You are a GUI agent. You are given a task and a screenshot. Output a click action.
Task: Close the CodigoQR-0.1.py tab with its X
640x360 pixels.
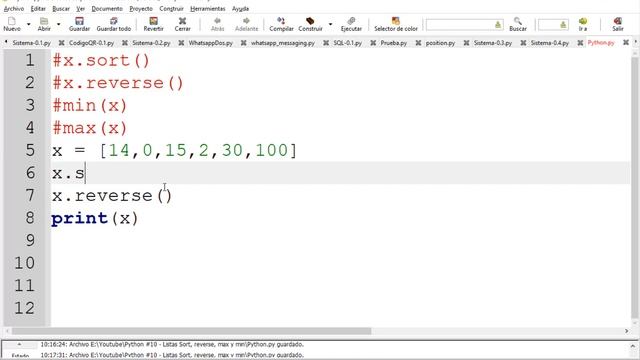point(124,43)
